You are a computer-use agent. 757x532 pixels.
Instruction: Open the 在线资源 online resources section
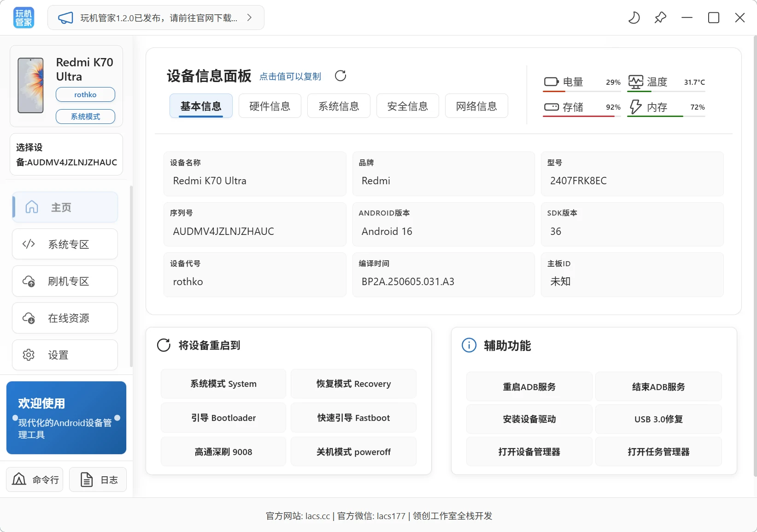(65, 318)
